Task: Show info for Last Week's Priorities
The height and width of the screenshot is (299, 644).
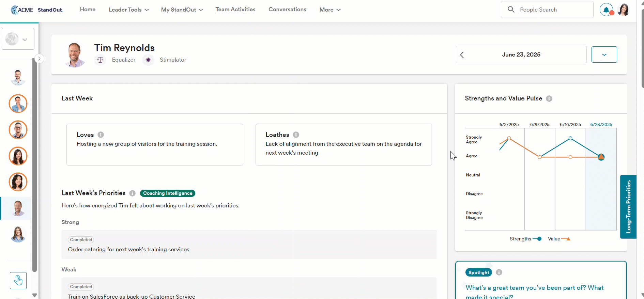Action: pos(133,193)
